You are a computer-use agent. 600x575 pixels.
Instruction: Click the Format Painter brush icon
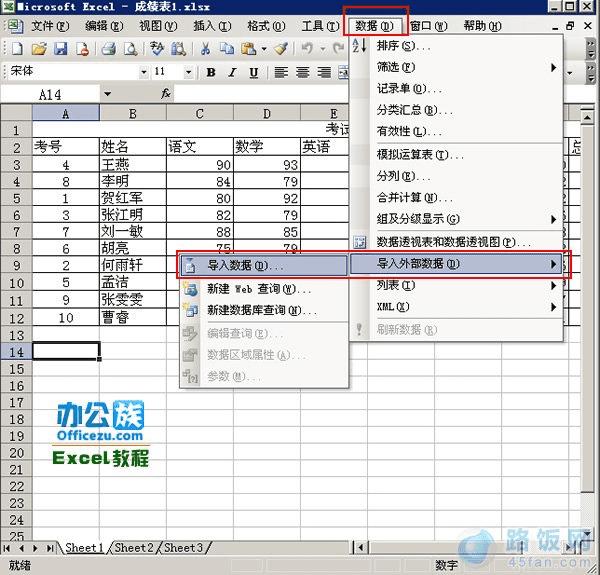(x=281, y=49)
